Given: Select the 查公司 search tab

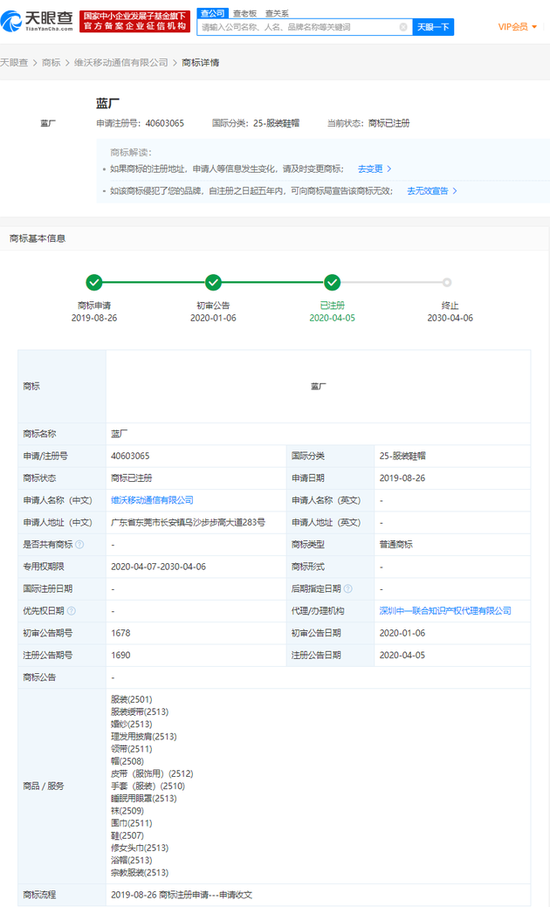Looking at the screenshot, I should 213,13.
